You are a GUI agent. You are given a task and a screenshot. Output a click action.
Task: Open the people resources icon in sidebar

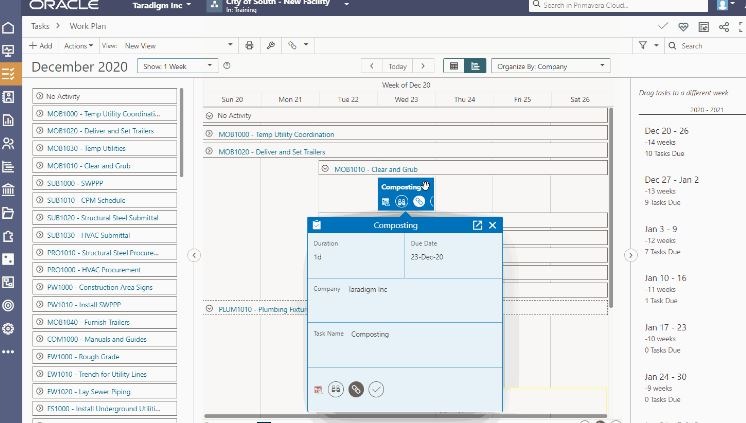pos(8,143)
